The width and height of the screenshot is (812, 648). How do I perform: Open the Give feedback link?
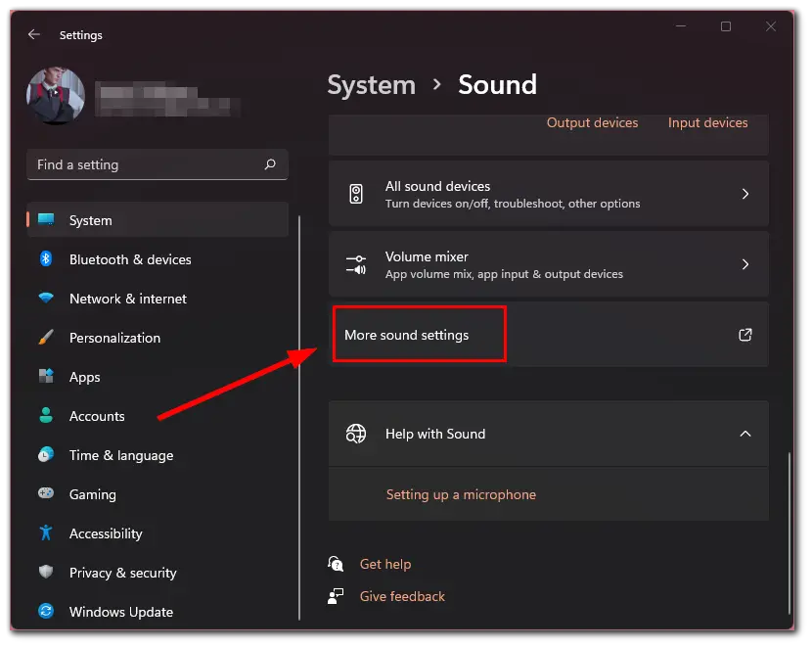click(x=402, y=597)
